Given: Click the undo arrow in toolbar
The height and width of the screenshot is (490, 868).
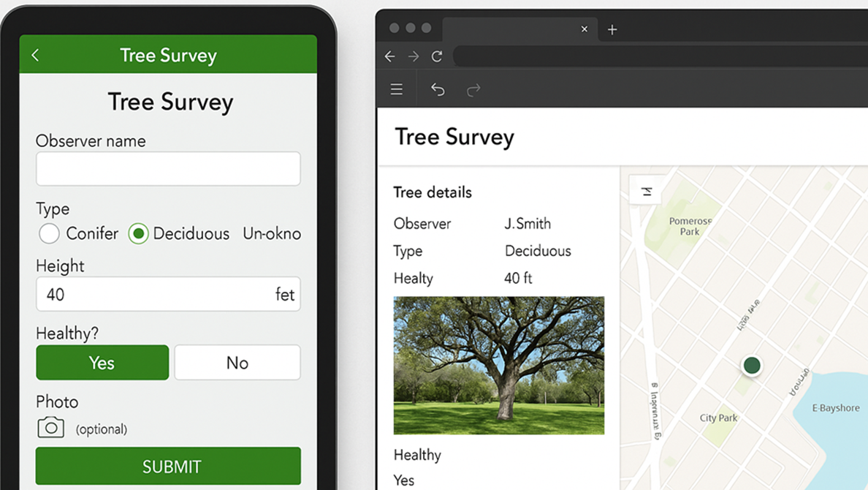Looking at the screenshot, I should coord(438,89).
